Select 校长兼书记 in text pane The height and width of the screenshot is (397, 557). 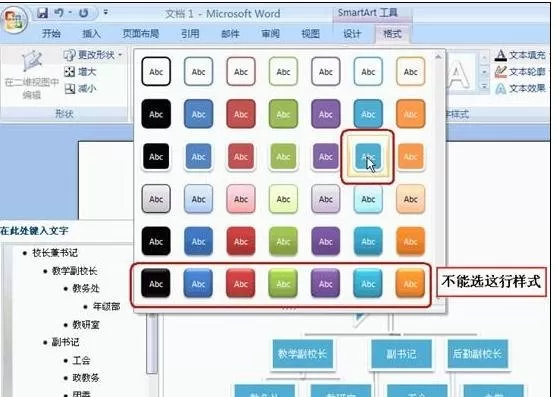[x=55, y=253]
